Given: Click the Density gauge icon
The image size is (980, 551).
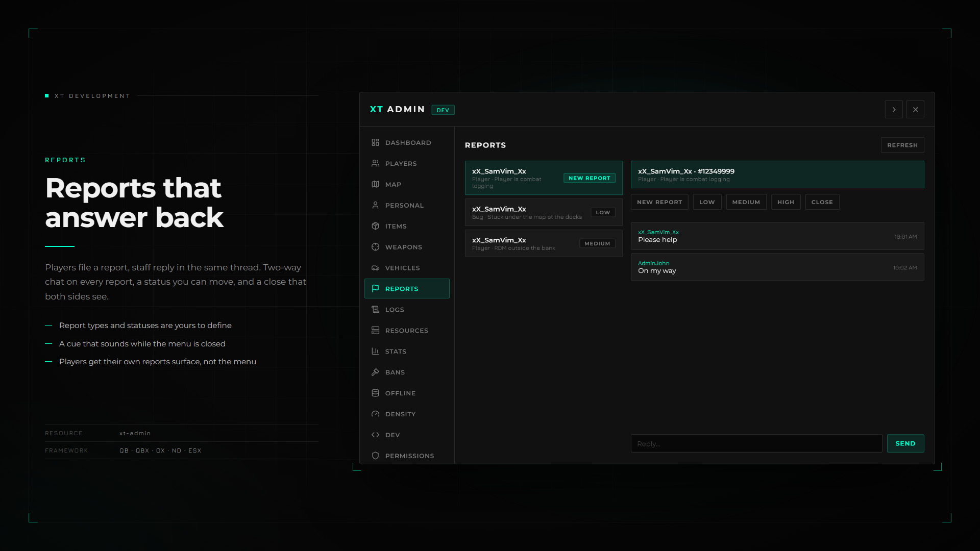Looking at the screenshot, I should click(375, 414).
